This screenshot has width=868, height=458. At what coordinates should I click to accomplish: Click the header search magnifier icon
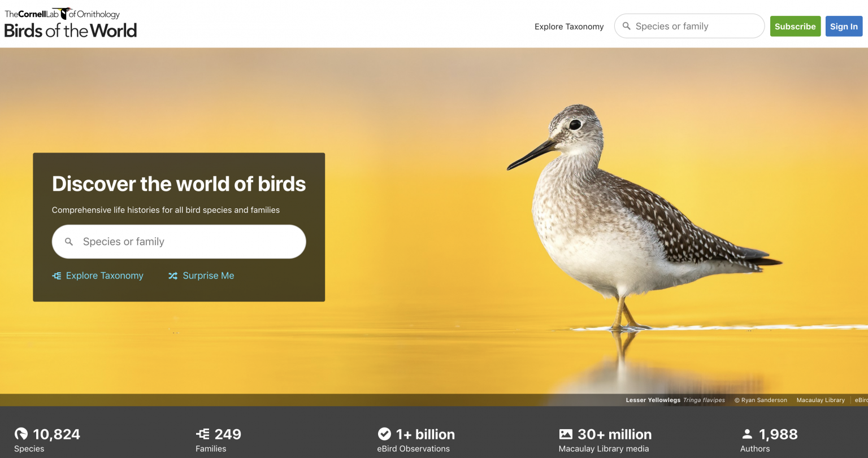coord(626,26)
